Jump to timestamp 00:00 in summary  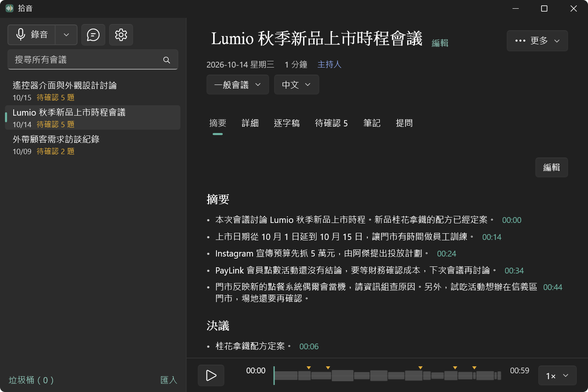pos(512,220)
